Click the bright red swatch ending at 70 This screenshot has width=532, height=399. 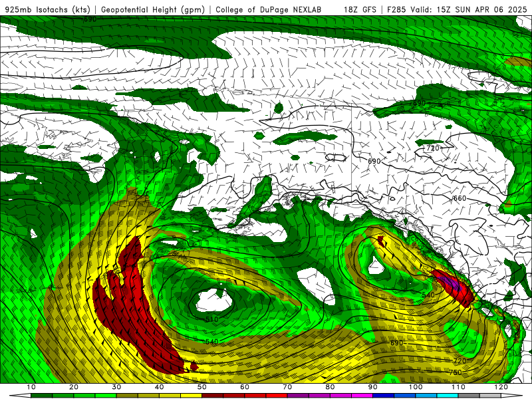(x=277, y=396)
